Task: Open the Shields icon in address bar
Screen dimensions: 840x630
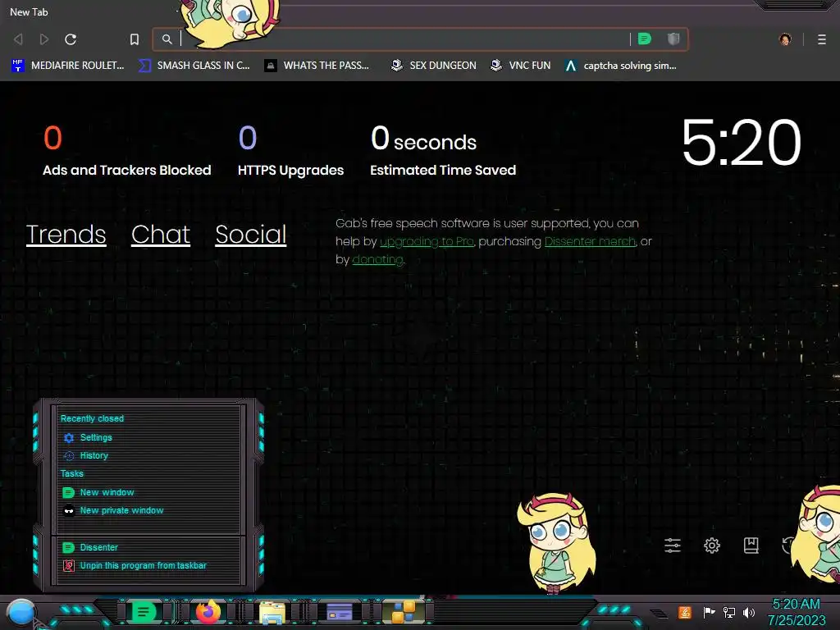Action: 673,39
